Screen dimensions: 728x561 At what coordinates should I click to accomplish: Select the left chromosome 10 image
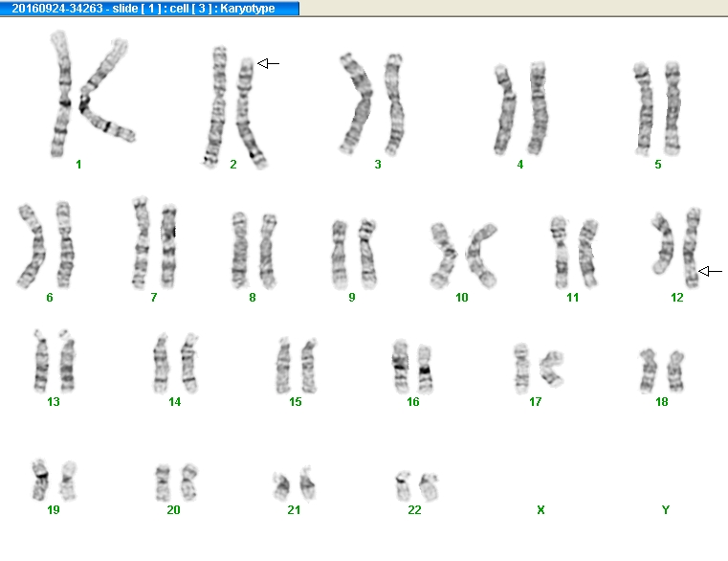[x=443, y=256]
